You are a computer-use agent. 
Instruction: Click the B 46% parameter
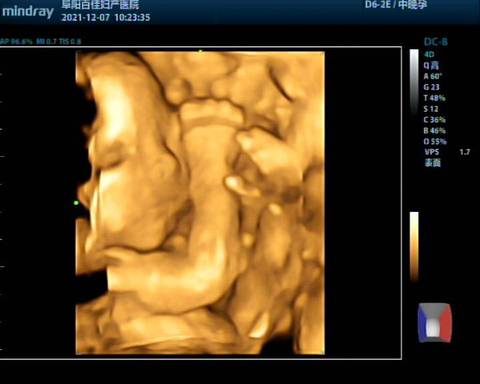pyautogui.click(x=434, y=130)
